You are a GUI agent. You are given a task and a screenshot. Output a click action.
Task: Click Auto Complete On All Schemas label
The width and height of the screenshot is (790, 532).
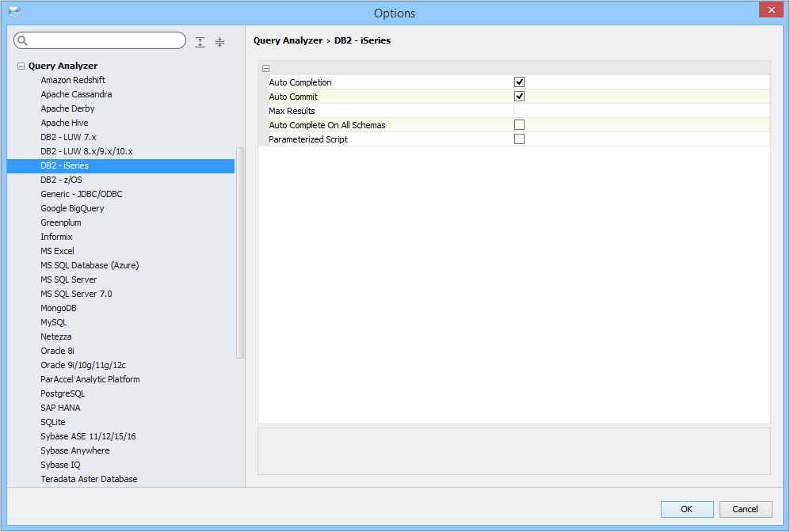pos(327,125)
